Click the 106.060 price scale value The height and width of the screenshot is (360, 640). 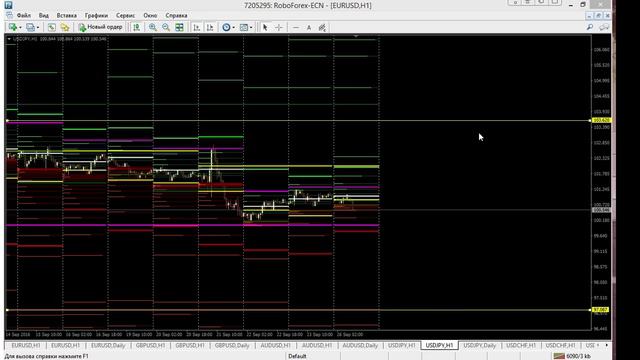(601, 50)
